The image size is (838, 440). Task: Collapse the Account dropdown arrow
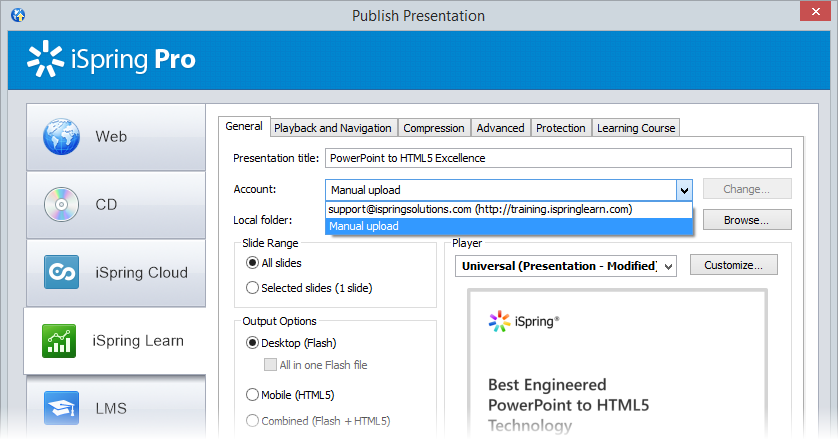684,190
